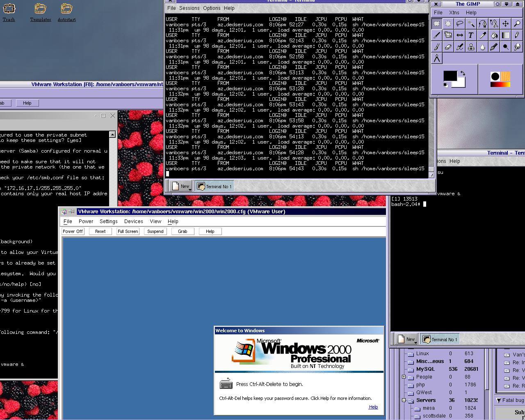The height and width of the screenshot is (420, 525).
Task: Open GIMP Xtns menu
Action: [454, 12]
